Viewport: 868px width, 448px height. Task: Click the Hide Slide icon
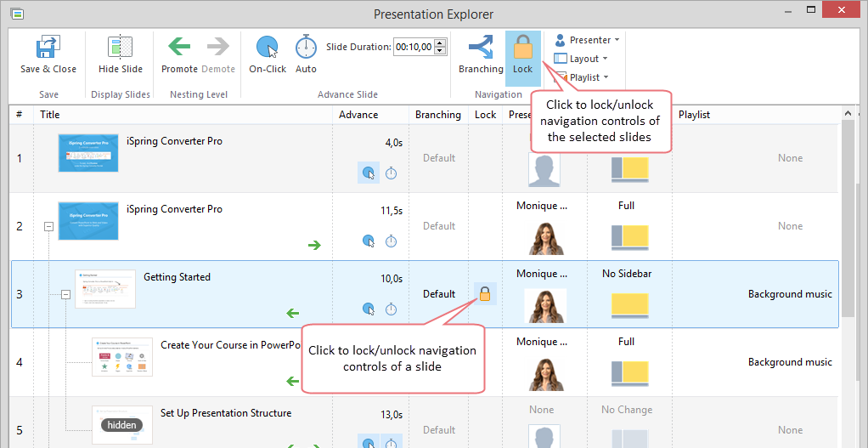pos(120,47)
